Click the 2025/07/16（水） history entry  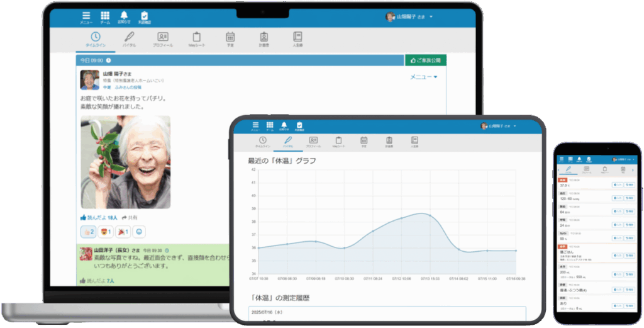(387, 314)
